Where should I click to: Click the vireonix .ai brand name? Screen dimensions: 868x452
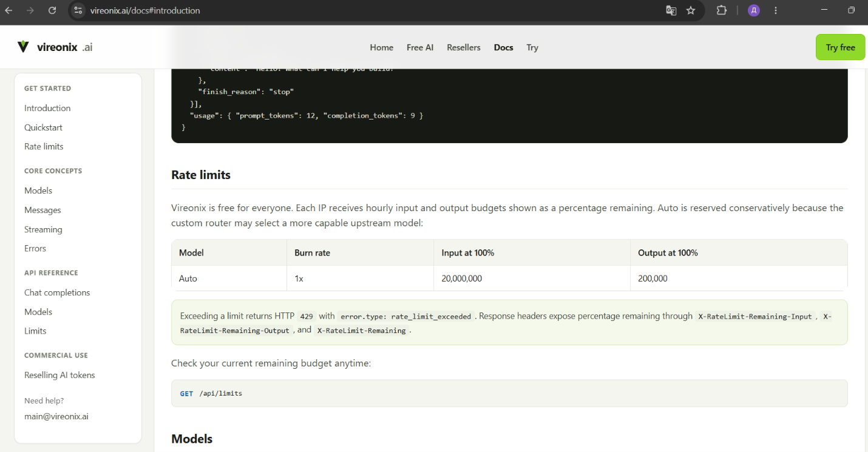(x=64, y=47)
